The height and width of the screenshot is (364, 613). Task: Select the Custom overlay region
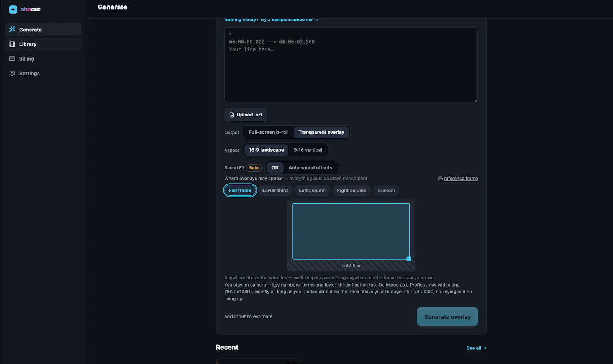click(x=386, y=190)
